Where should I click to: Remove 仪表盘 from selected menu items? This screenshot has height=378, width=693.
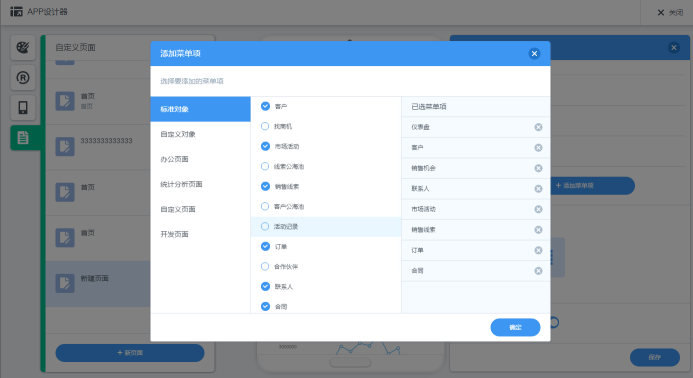538,127
